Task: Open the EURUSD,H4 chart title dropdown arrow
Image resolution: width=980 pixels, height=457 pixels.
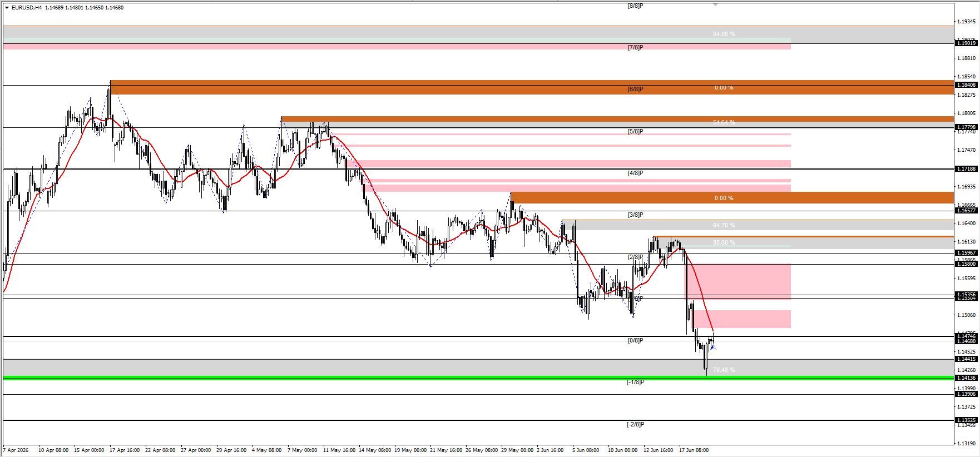Action: (x=7, y=8)
